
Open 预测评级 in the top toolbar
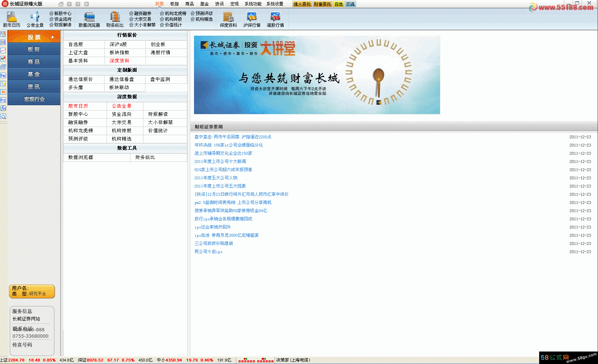[x=201, y=14]
